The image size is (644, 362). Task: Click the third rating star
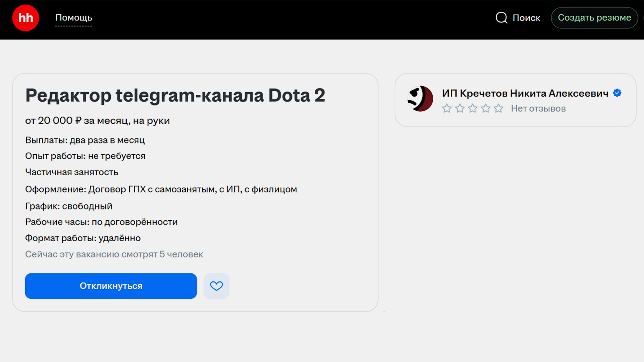coord(473,109)
